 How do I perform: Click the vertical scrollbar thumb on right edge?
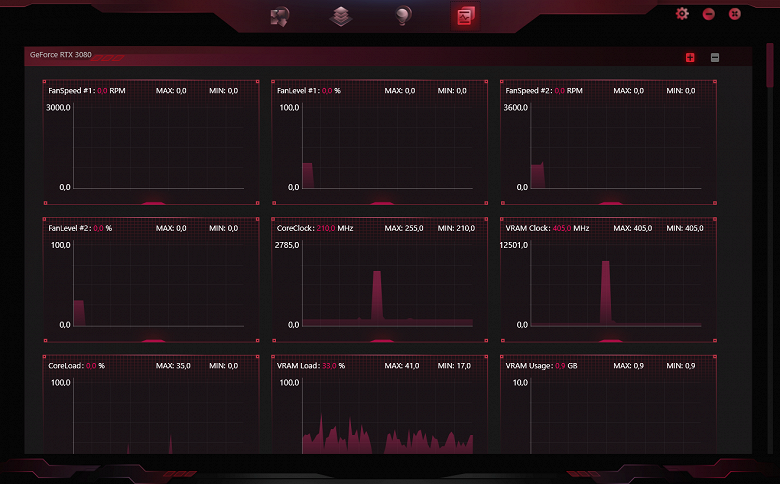770,65
